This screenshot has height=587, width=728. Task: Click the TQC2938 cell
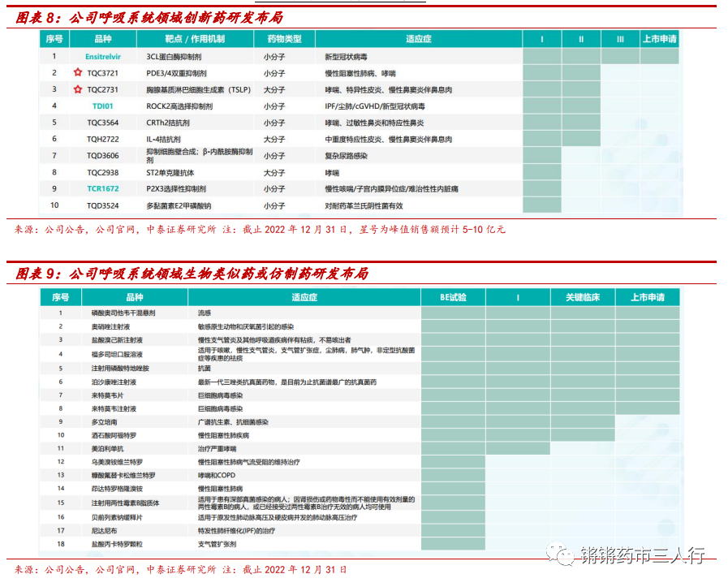(x=102, y=172)
